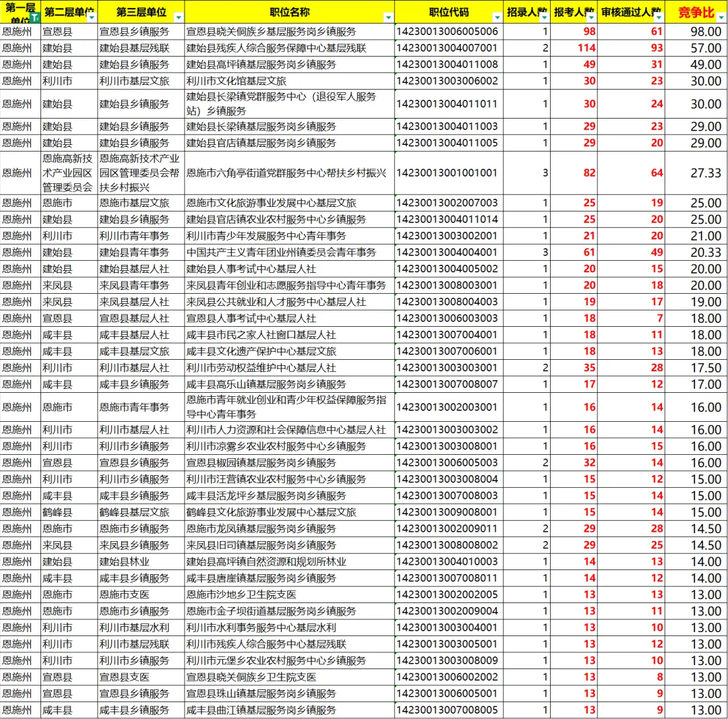Select cell 利川市水利事务服务中心基层水利

pyautogui.click(x=289, y=627)
